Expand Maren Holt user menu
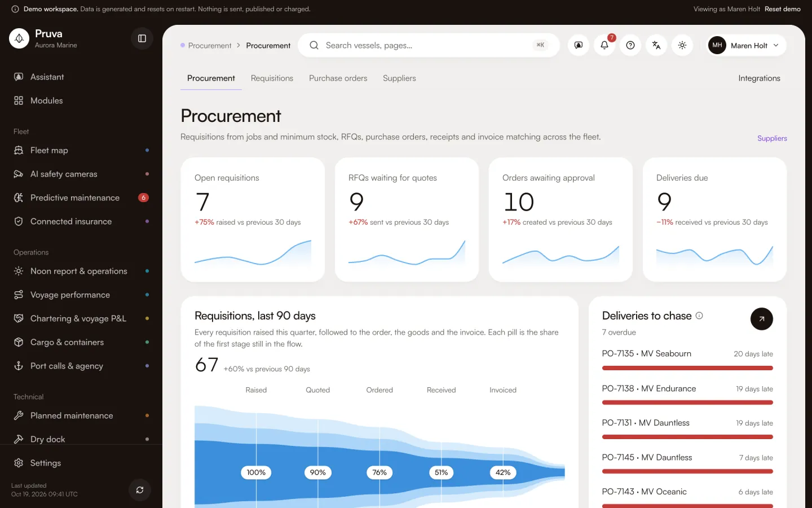812x508 pixels. pyautogui.click(x=747, y=45)
